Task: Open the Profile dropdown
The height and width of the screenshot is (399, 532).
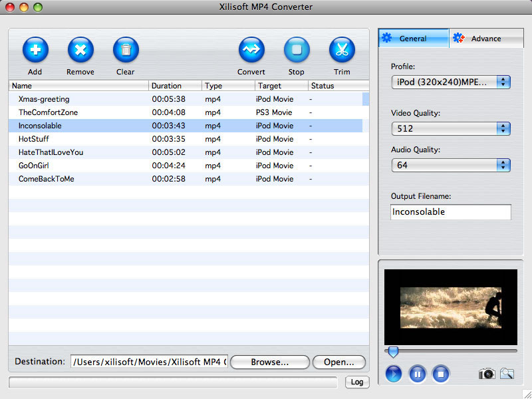Action: pos(451,82)
